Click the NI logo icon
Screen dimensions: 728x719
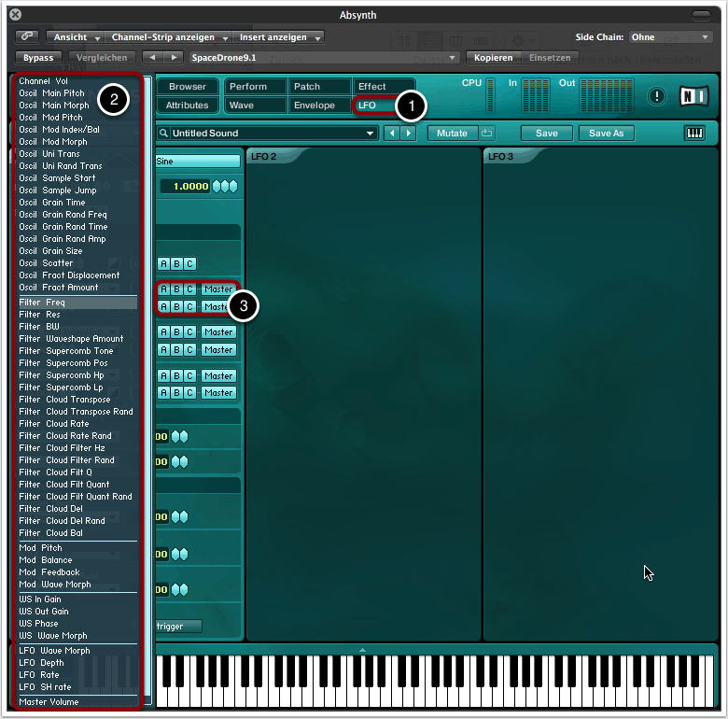pyautogui.click(x=693, y=95)
